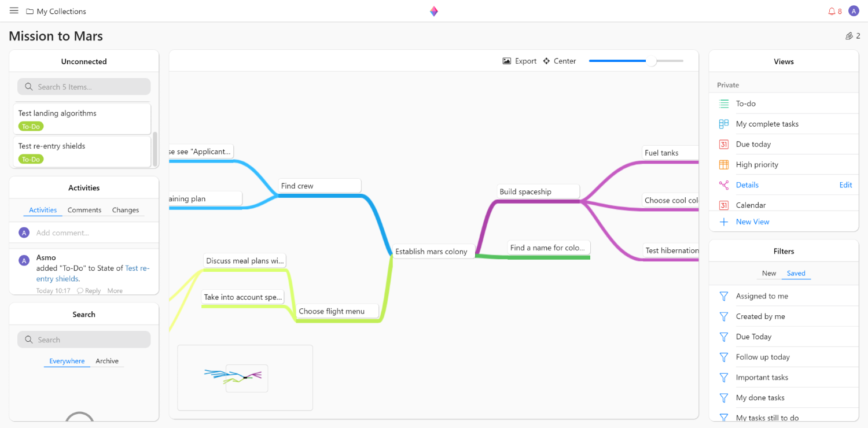Activate the My done tasks filter
868x428 pixels.
point(759,397)
